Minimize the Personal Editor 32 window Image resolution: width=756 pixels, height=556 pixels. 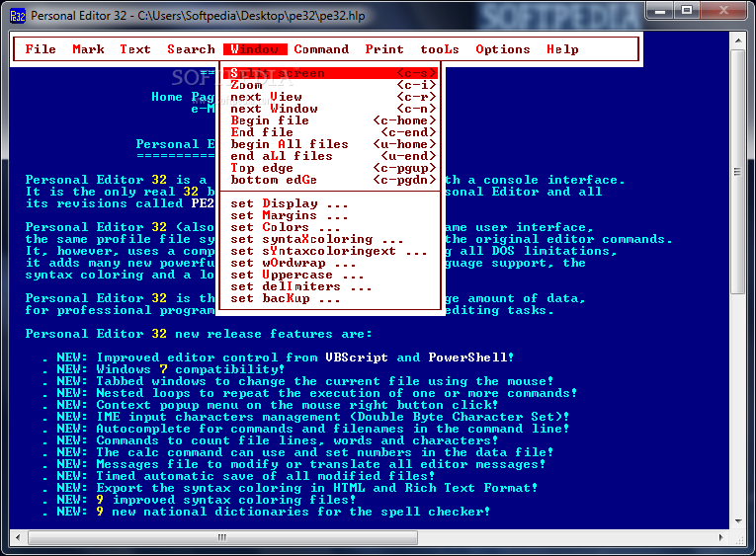click(660, 10)
